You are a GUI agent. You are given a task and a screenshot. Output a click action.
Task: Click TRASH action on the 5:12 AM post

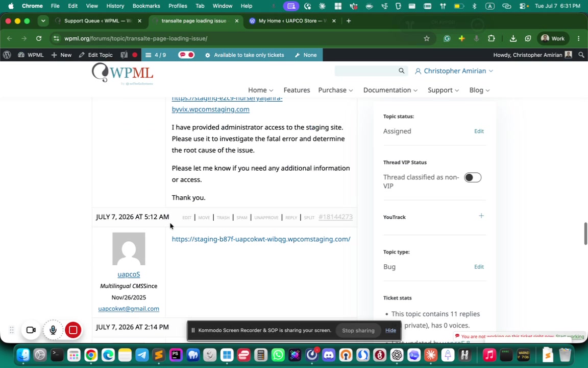pos(223,218)
